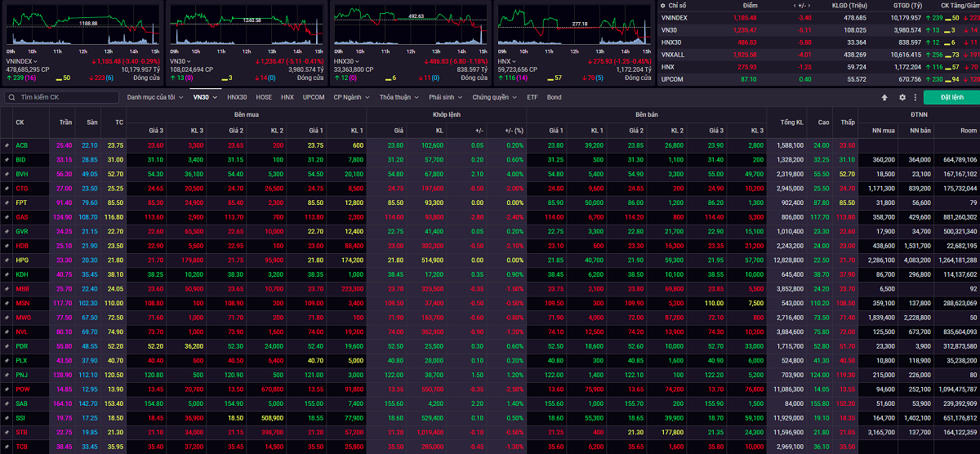Open the CP Ngành dropdown
This screenshot has width=980, height=454.
(351, 97)
